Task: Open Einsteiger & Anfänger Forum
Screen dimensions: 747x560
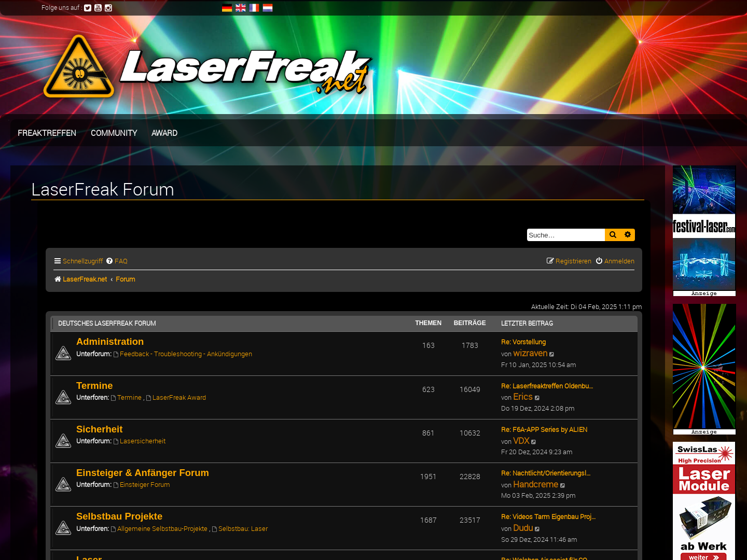Action: click(x=143, y=473)
